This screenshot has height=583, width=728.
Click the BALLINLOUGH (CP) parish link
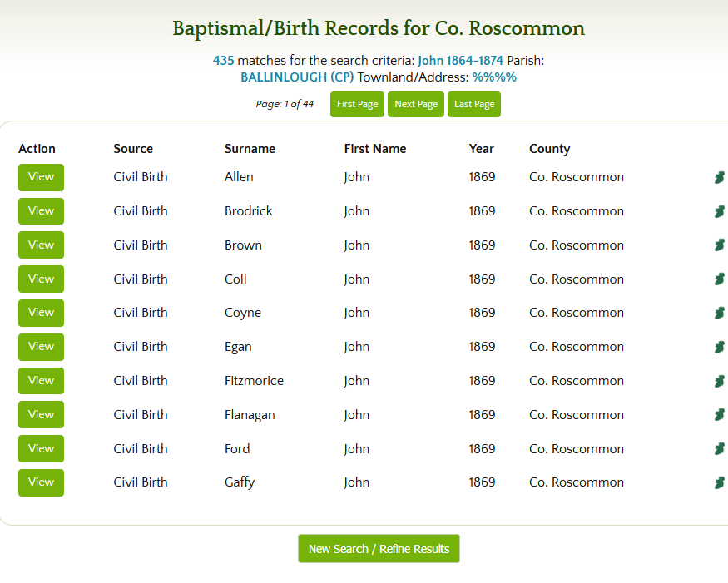pos(297,77)
